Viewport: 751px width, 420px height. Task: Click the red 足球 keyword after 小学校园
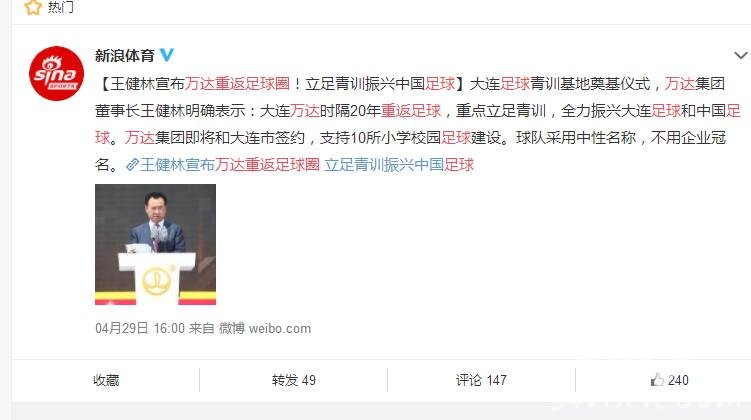[x=456, y=138]
